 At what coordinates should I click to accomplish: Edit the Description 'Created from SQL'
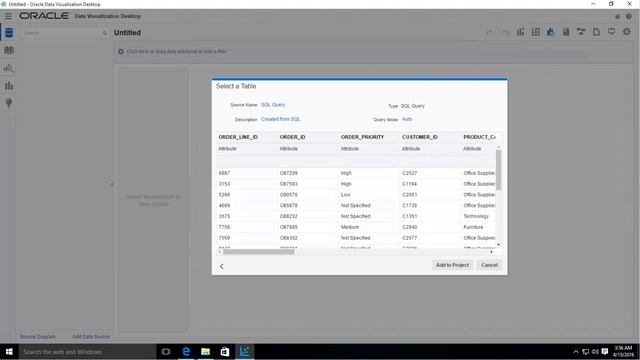[281, 119]
